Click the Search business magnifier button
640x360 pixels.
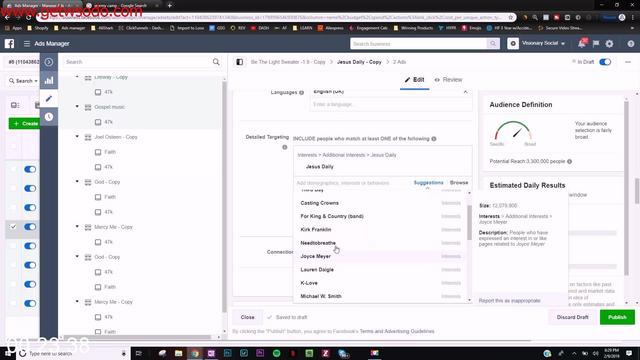[493, 43]
